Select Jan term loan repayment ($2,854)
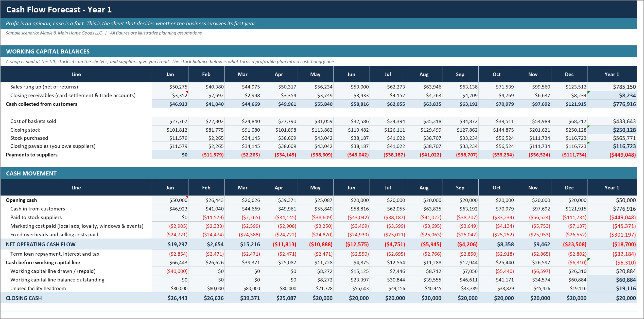 pos(170,254)
